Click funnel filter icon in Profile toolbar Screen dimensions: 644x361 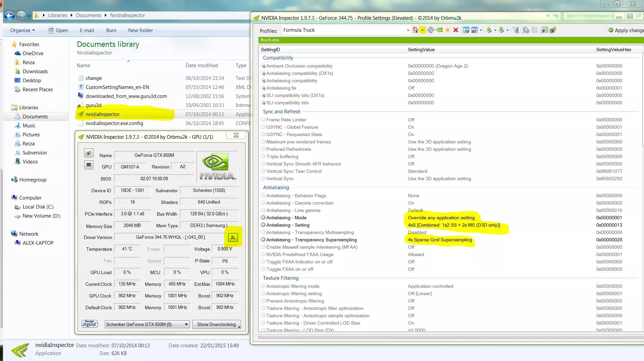pos(516,30)
